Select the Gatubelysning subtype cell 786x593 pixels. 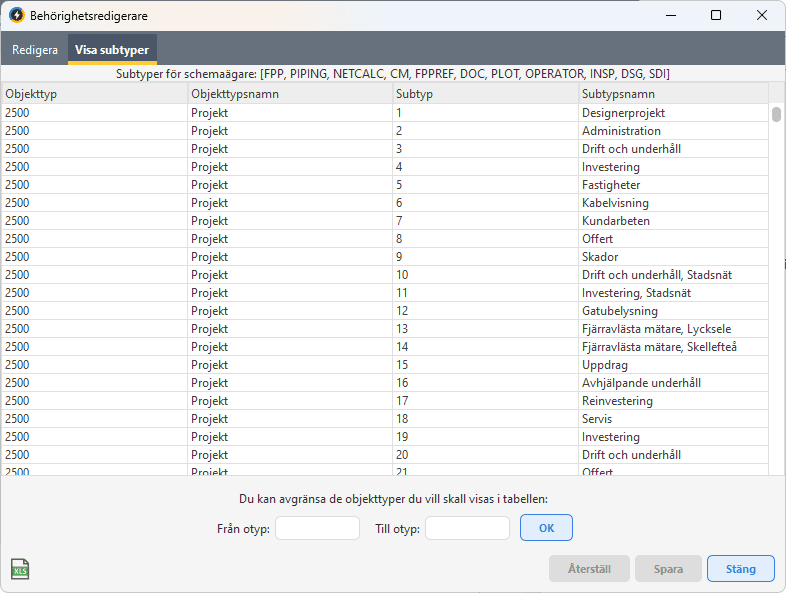tap(619, 311)
